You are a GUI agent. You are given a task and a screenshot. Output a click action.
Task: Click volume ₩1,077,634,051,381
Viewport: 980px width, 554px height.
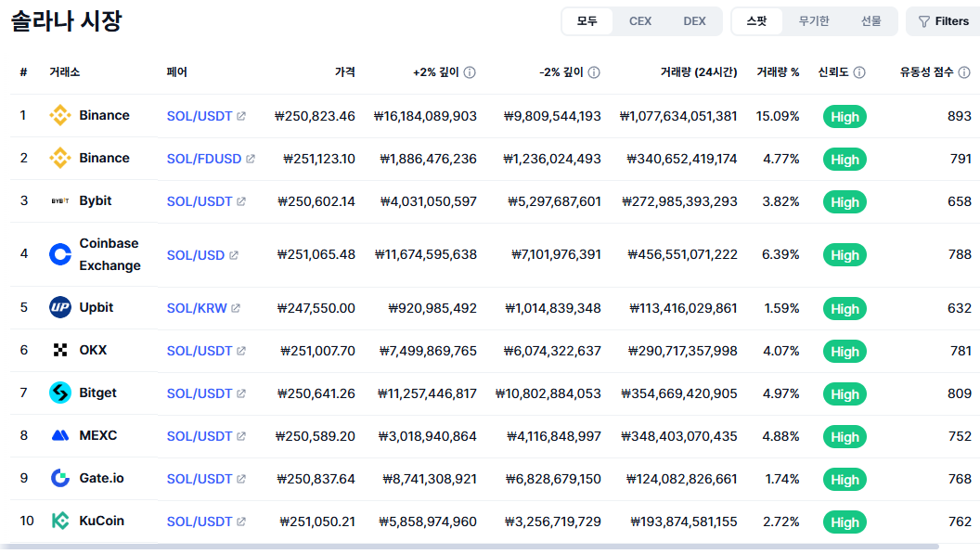(x=678, y=116)
